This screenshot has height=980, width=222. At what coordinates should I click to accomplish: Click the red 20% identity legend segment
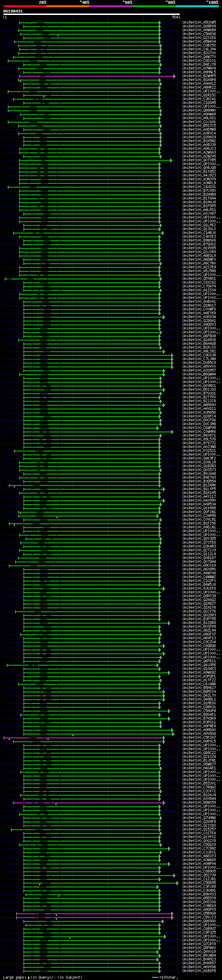[x=25, y=6]
